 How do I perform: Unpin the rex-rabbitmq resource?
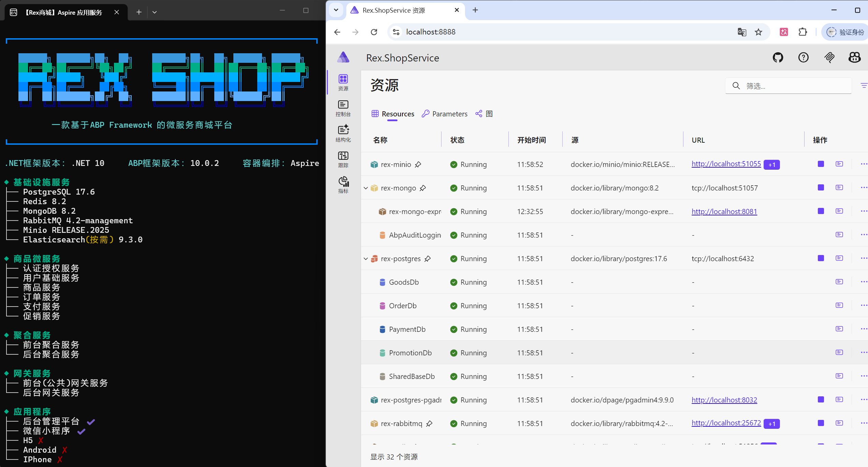pos(429,424)
